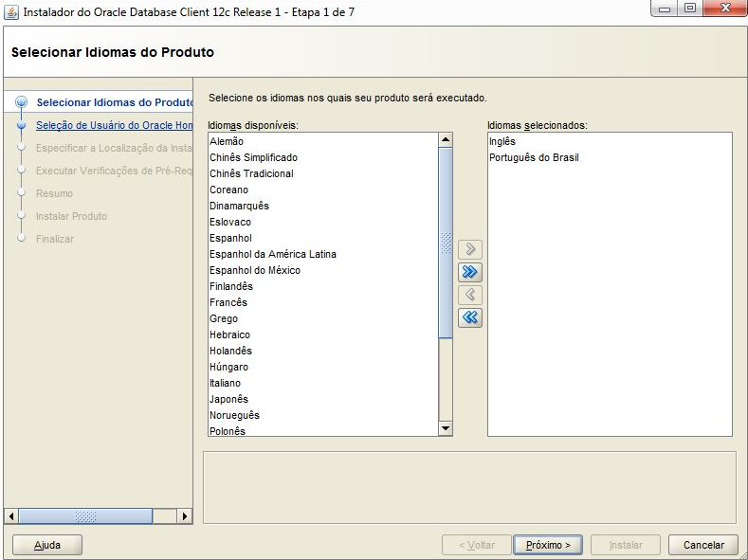The width and height of the screenshot is (748, 560).
Task: Select Italiano language
Action: click(x=323, y=383)
